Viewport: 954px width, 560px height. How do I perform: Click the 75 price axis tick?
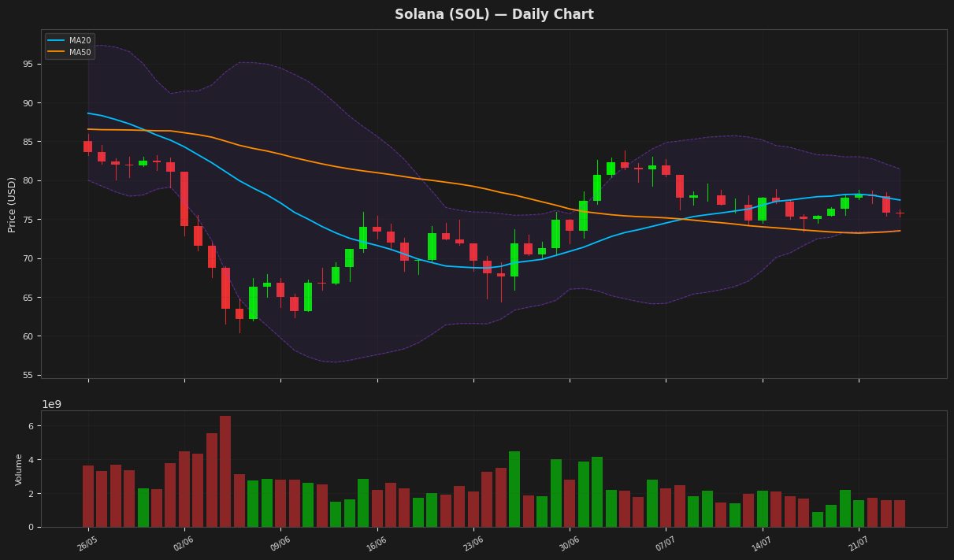tap(29, 220)
